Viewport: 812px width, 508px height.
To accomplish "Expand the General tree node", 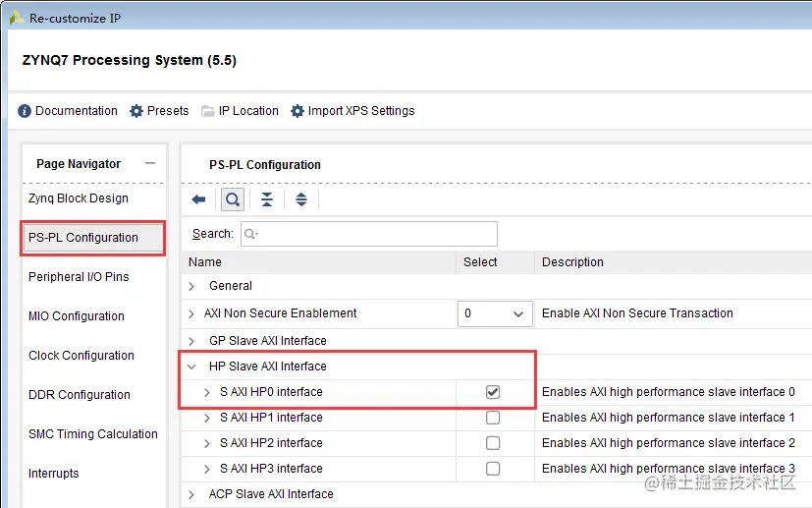I will (x=191, y=286).
